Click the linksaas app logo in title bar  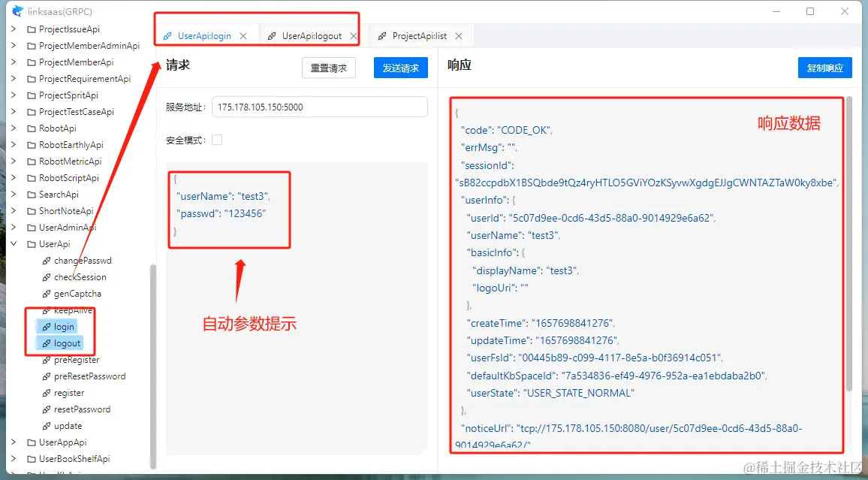(x=18, y=11)
